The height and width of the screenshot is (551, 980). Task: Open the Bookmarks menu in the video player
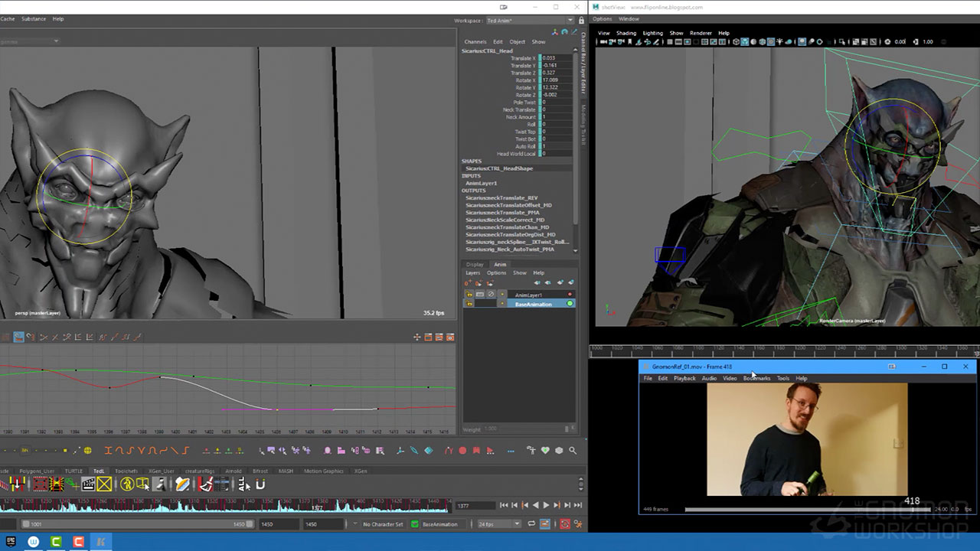pos(756,378)
